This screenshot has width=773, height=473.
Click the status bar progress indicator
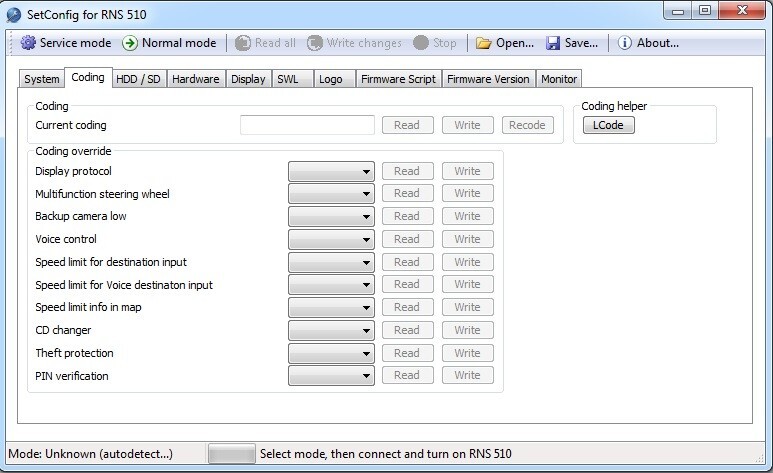[x=232, y=454]
